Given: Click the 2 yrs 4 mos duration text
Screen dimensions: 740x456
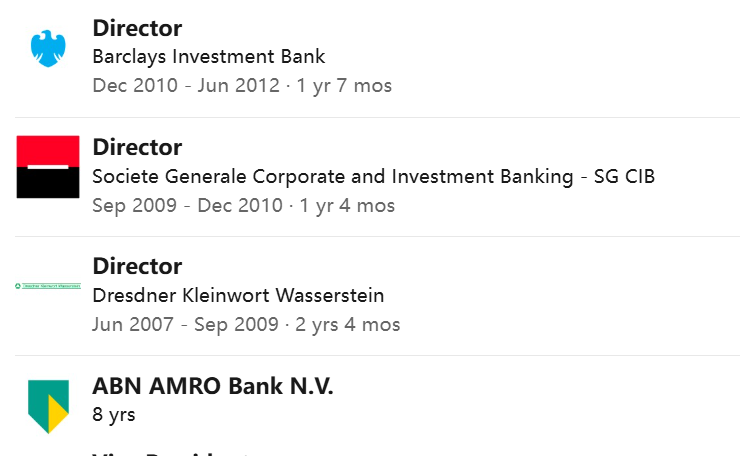Looking at the screenshot, I should pos(348,325).
